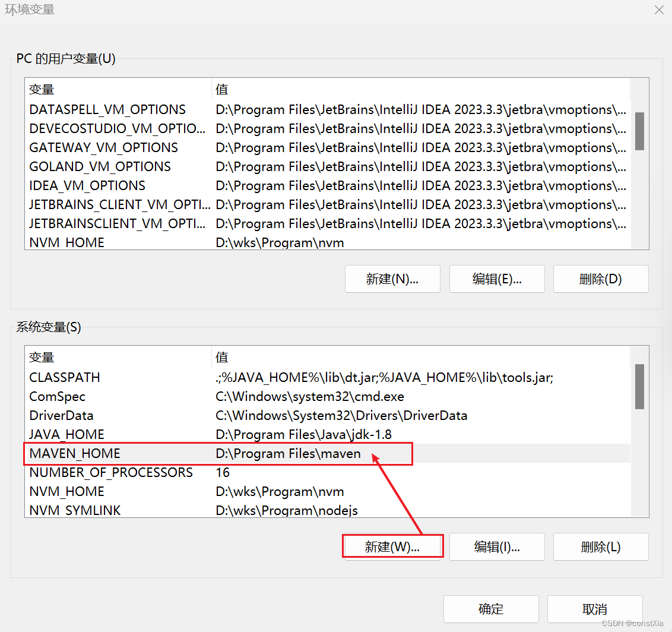
Task: Select the NUMBER_OF_PROCESSORS system variable
Action: click(x=328, y=472)
